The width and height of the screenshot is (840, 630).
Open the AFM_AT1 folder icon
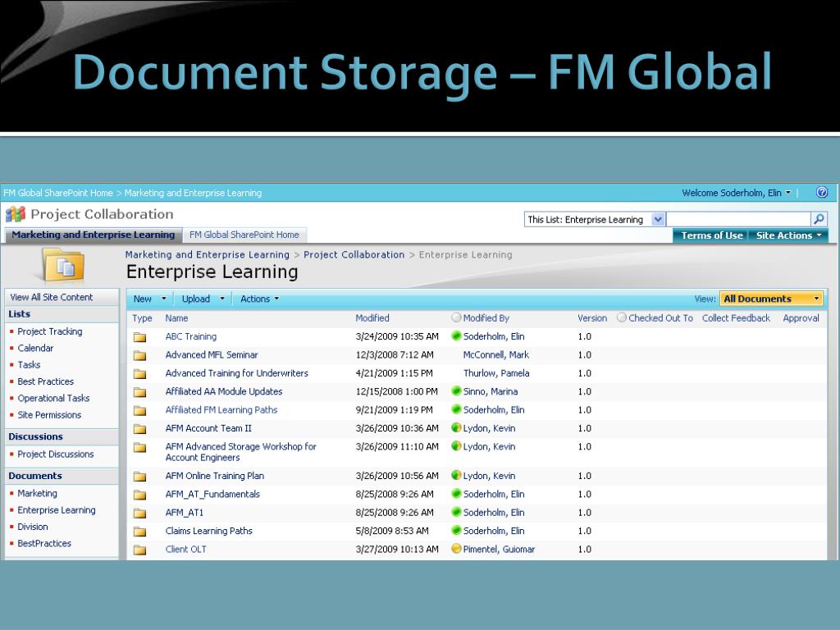click(x=139, y=513)
